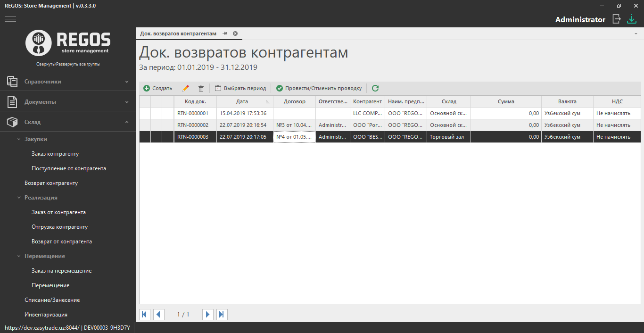Click the Создать button
The height and width of the screenshot is (333, 644).
pyautogui.click(x=158, y=88)
